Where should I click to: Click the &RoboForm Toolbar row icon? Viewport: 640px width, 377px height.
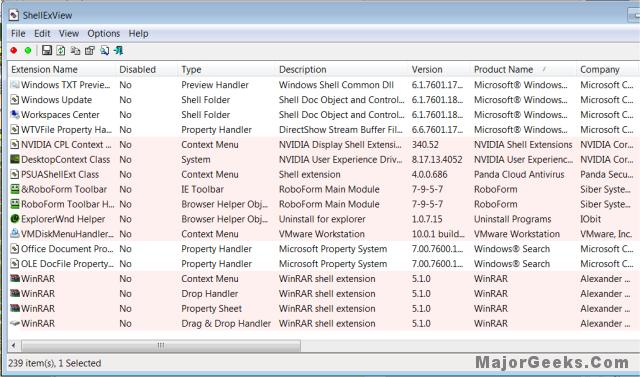(15, 189)
